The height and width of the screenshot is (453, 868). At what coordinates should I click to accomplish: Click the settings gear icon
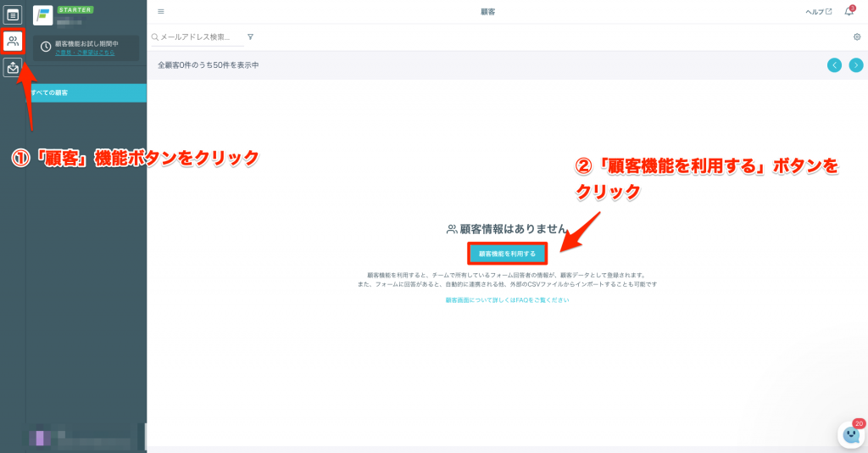[857, 37]
